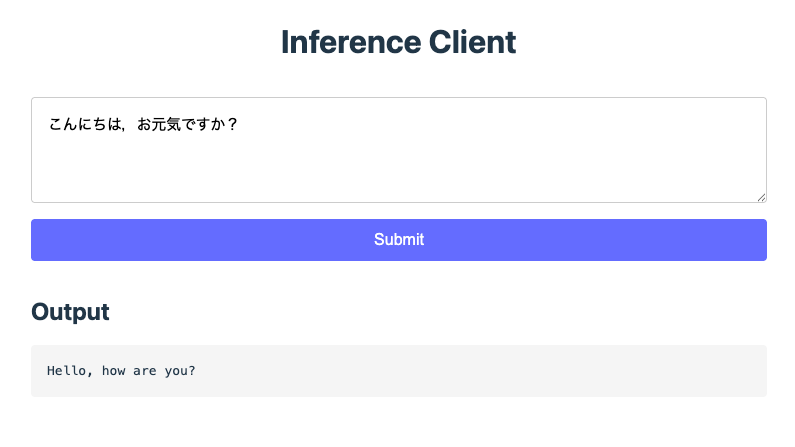Place cursor on こんにちは in textarea
The height and width of the screenshot is (447, 795).
84,126
